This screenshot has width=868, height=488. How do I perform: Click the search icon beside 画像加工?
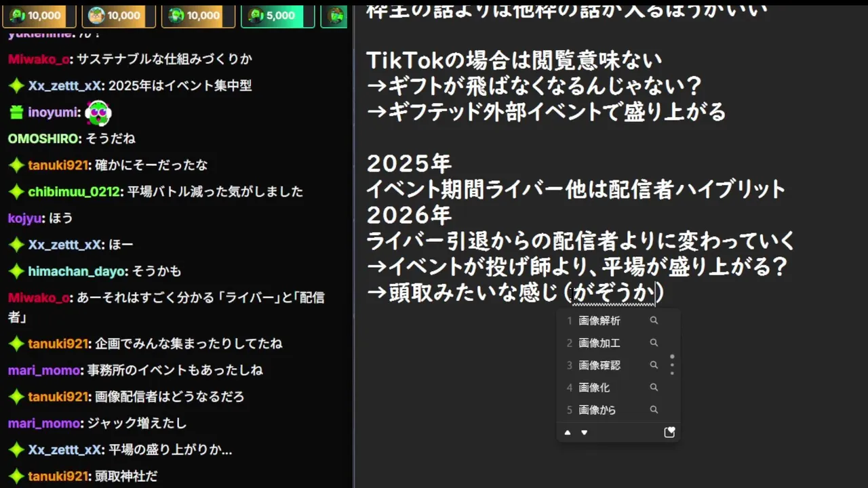tap(654, 343)
